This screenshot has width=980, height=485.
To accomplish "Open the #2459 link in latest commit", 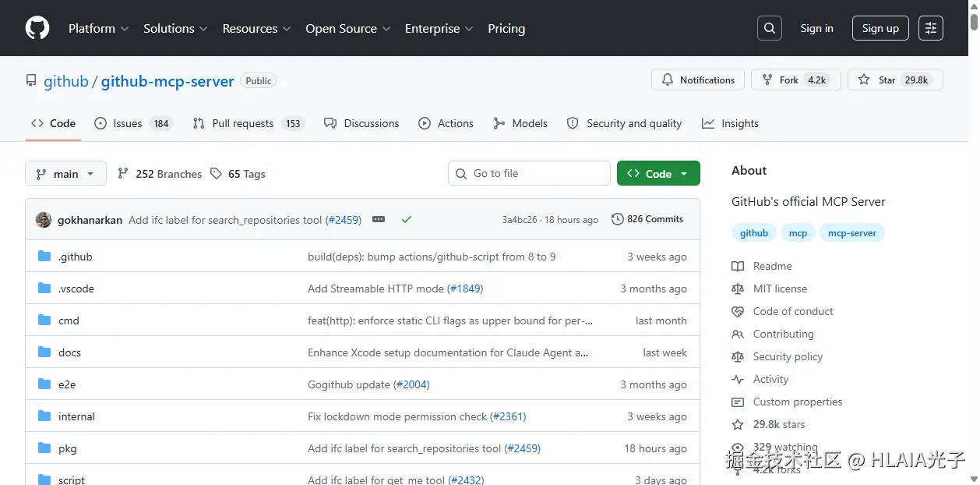I will 344,220.
